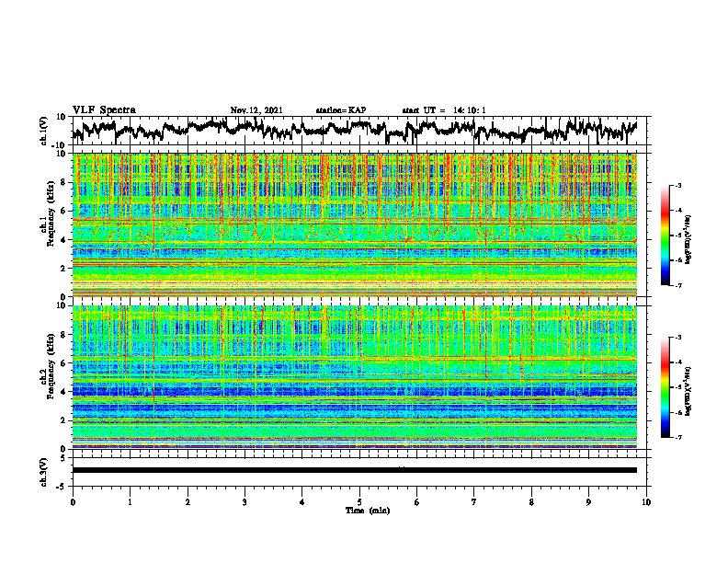Viewport: 728px width, 563px height.
Task: Click the final time axis tick label "10"
Action: coord(646,502)
